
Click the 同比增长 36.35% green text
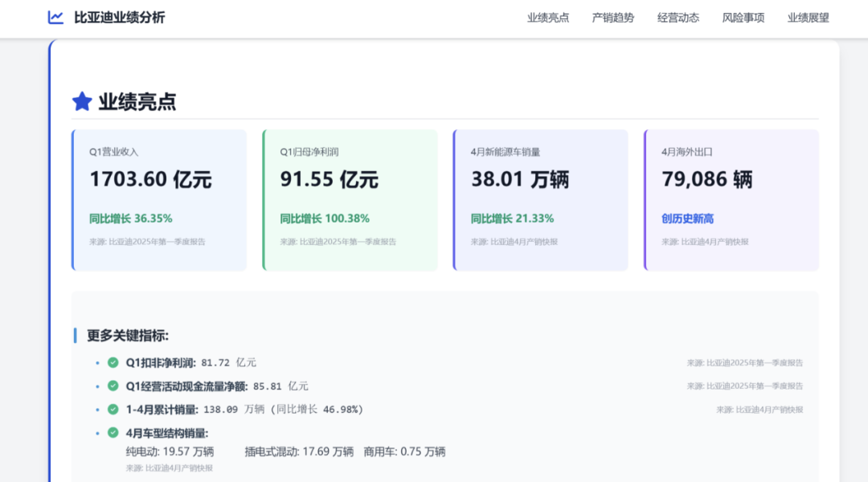point(133,218)
